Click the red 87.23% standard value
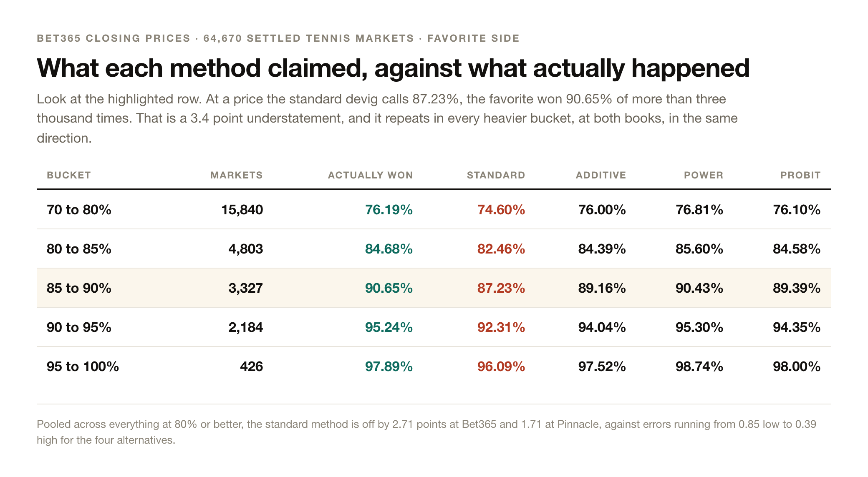The image size is (868, 477). 501,288
